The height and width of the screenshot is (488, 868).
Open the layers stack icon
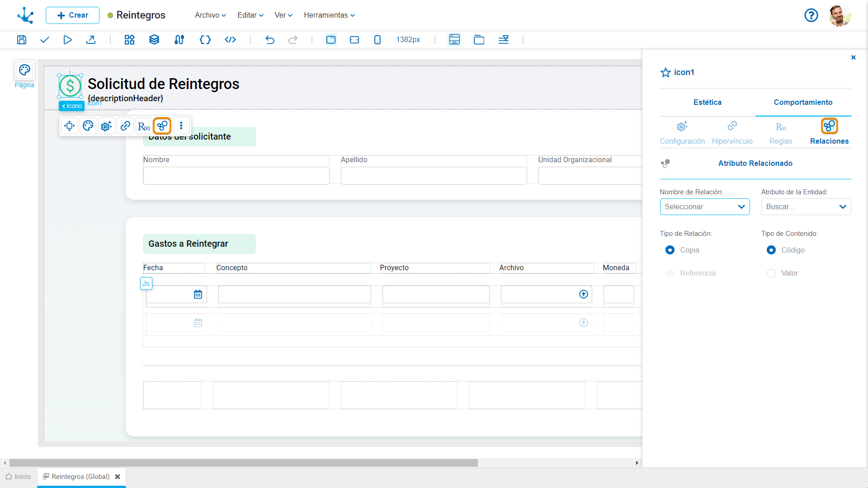pyautogui.click(x=154, y=40)
